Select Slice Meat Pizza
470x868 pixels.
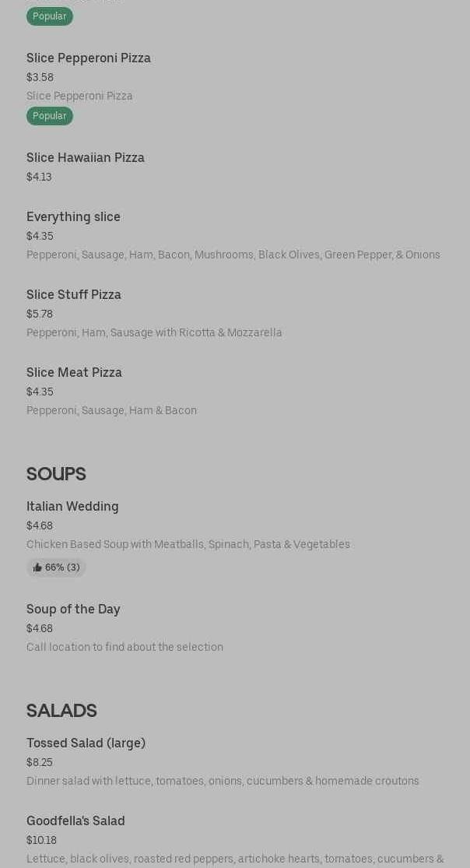pyautogui.click(x=74, y=372)
